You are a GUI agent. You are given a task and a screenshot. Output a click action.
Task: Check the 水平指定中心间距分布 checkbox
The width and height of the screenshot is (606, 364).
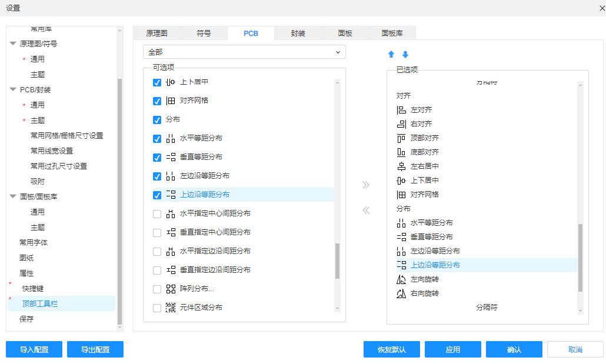(x=157, y=214)
